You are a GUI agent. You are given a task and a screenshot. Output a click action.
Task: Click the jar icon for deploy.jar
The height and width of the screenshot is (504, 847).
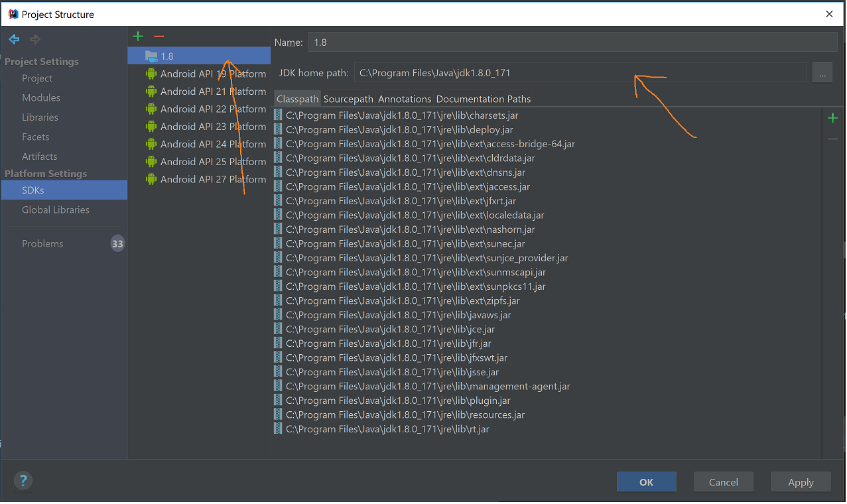278,130
